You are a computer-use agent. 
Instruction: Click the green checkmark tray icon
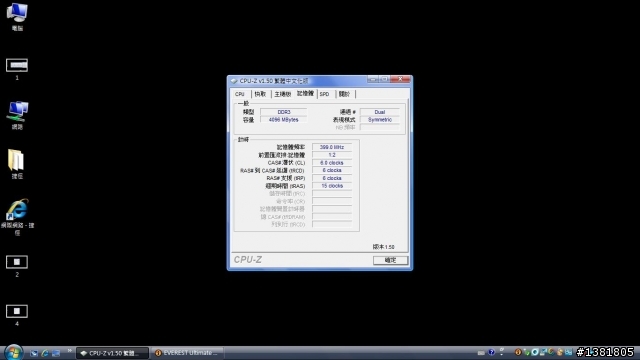527,352
